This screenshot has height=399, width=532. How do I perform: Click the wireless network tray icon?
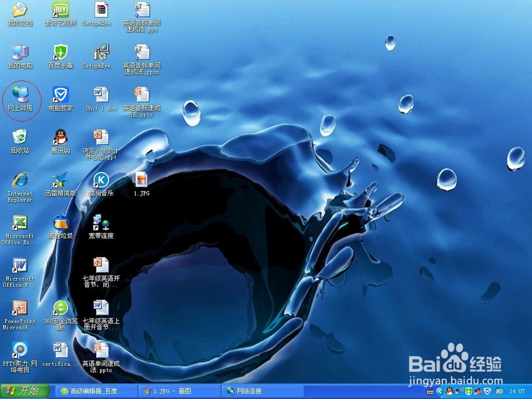click(459, 392)
